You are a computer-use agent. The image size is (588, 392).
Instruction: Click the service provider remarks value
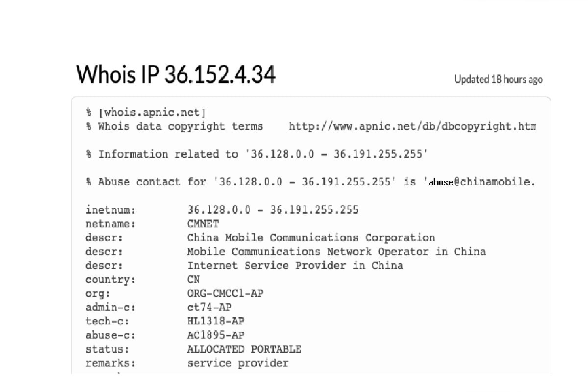click(x=238, y=363)
